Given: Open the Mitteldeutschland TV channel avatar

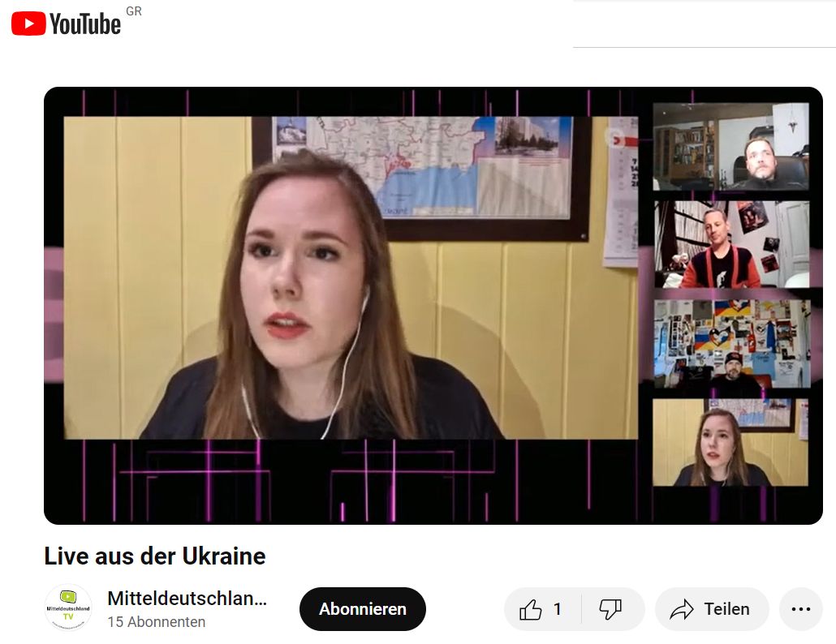Looking at the screenshot, I should click(68, 608).
